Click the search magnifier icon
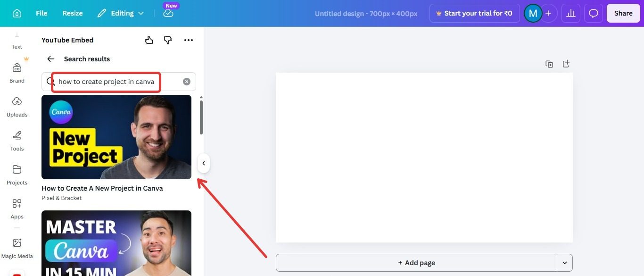 51,82
